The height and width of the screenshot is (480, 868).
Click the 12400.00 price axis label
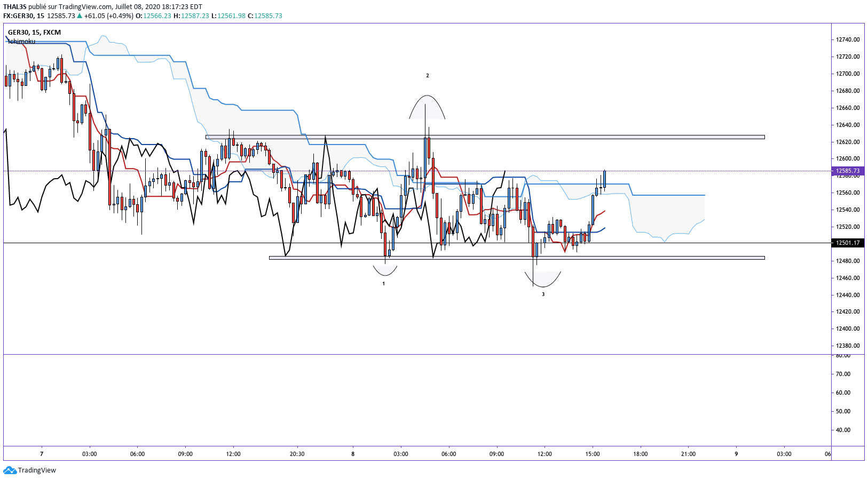coord(848,329)
